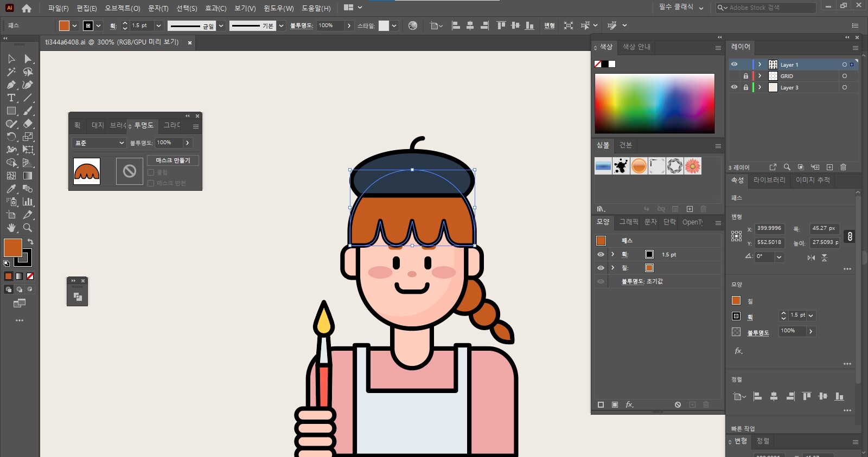Open the 표준 blend mode dropdown
This screenshot has width=868, height=457.
(99, 143)
